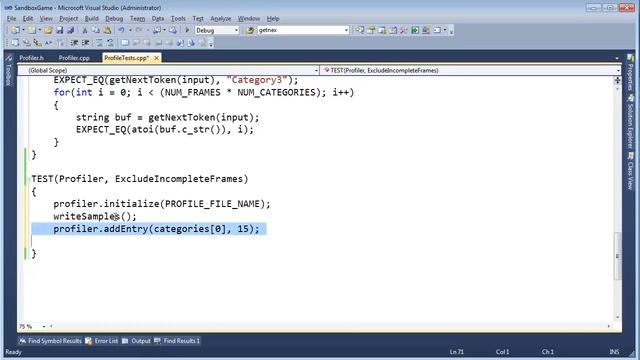Click the Redo arrow icon
Viewport: 640px width, 360px height.
[139, 30]
